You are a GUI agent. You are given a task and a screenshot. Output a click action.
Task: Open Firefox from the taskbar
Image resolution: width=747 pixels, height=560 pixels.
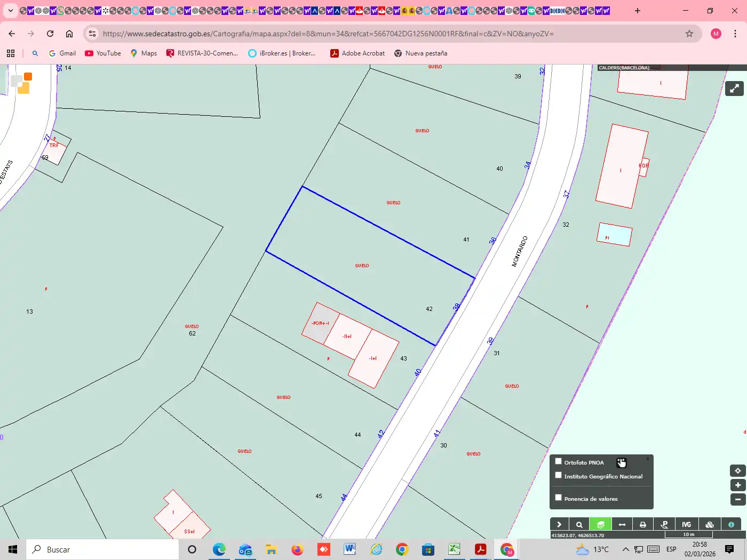(x=297, y=549)
